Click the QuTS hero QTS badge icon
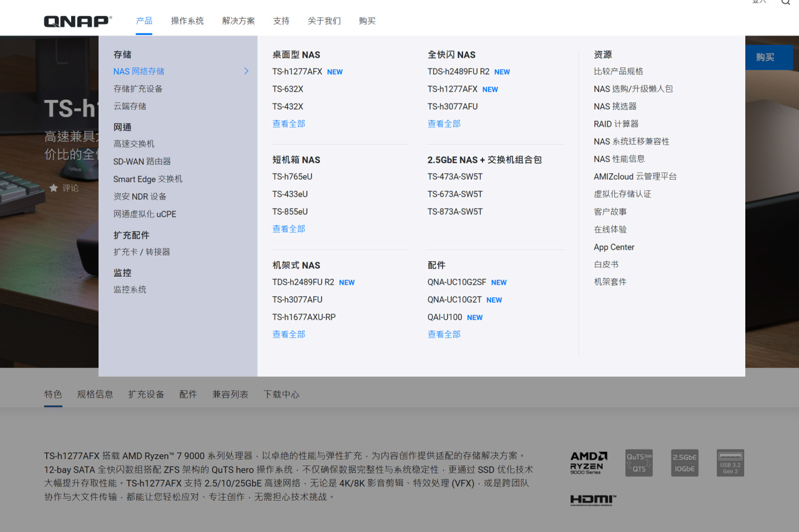Image resolution: width=799 pixels, height=532 pixels. 639,463
